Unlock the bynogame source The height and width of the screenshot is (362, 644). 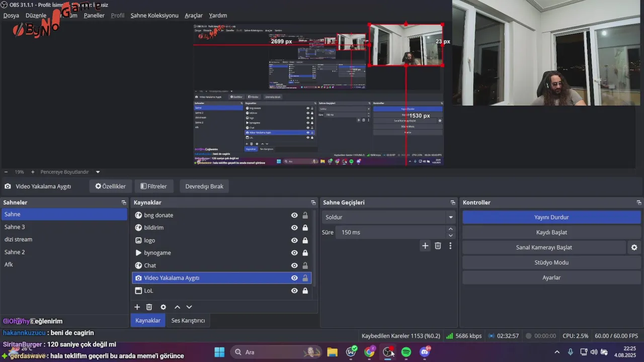click(x=305, y=253)
